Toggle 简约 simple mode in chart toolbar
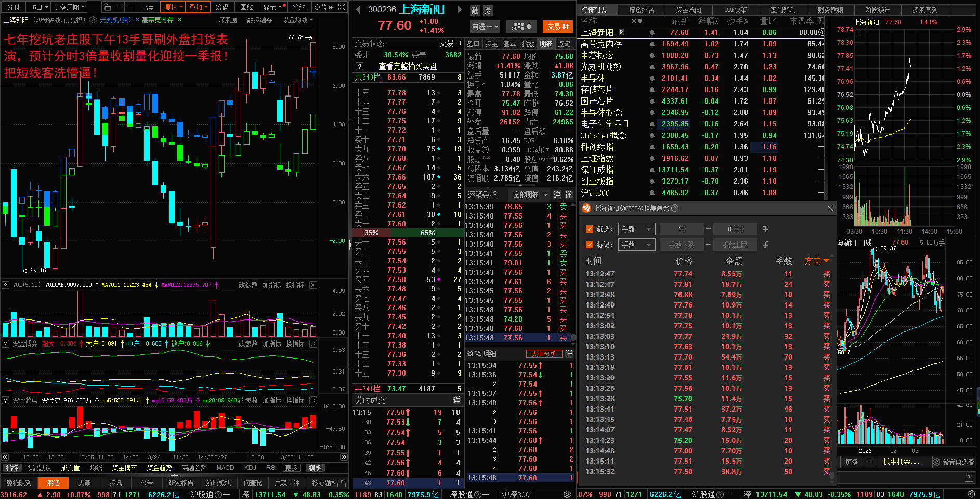The height and width of the screenshot is (499, 980). (299, 7)
